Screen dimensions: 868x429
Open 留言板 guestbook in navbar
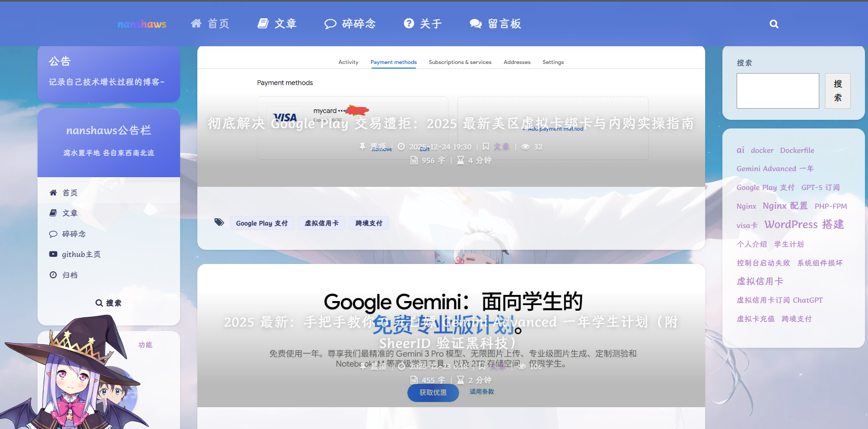pyautogui.click(x=495, y=24)
